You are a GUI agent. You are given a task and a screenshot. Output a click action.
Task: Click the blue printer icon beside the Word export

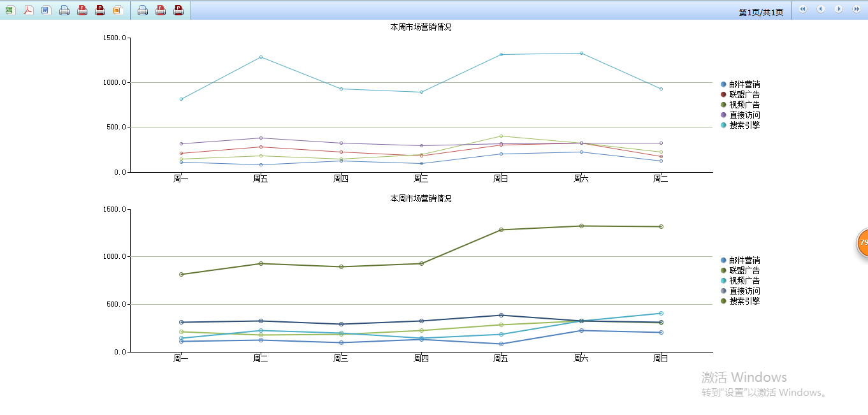coord(64,10)
